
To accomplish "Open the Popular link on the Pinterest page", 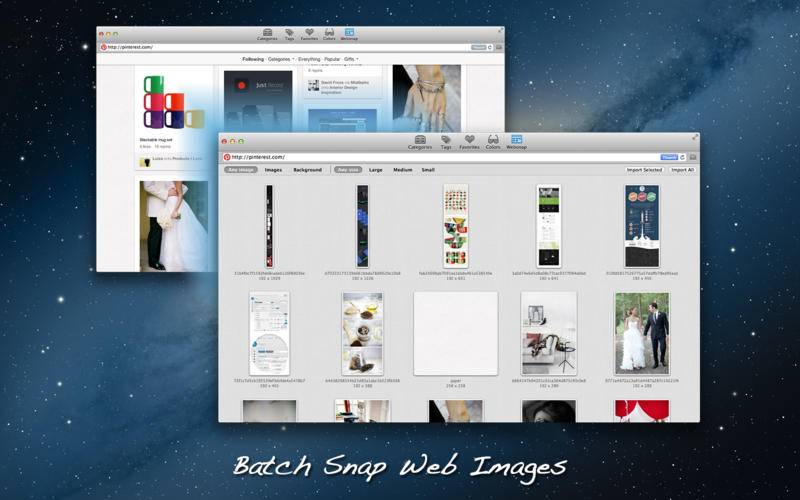I will 332,59.
